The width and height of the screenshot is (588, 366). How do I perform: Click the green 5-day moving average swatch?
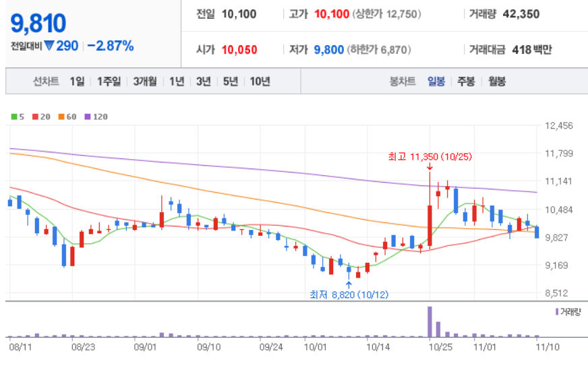[14, 117]
